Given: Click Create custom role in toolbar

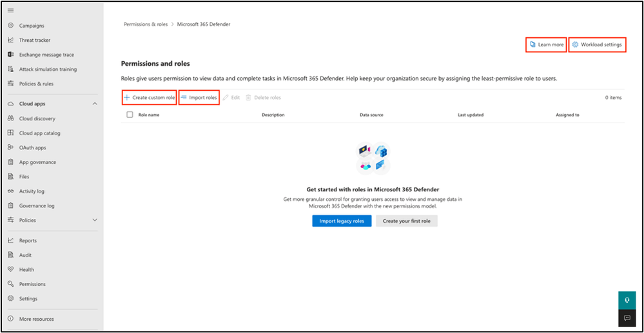Looking at the screenshot, I should point(150,98).
